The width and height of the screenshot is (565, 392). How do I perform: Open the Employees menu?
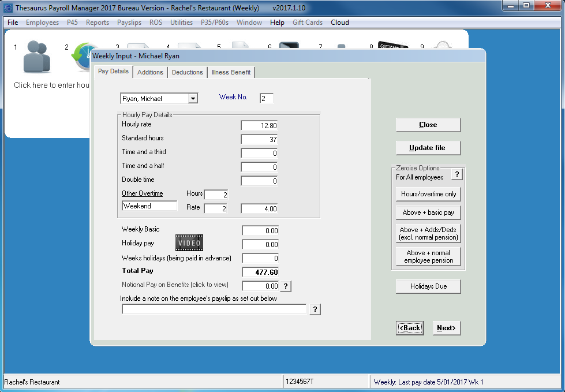coord(42,23)
